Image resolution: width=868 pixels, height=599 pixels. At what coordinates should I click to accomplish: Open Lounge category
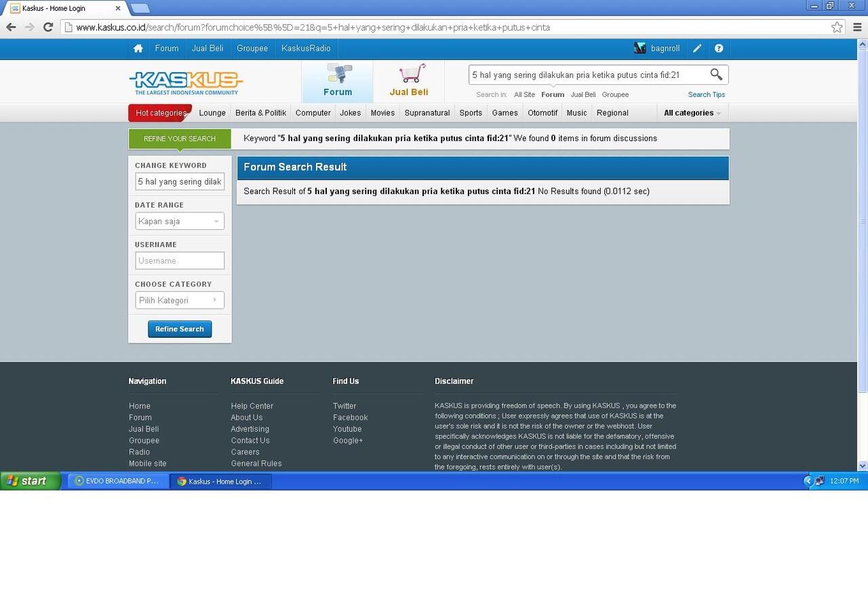212,113
